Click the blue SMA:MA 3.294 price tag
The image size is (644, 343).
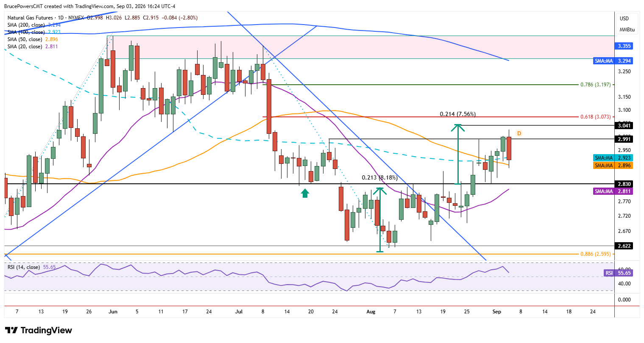(613, 61)
